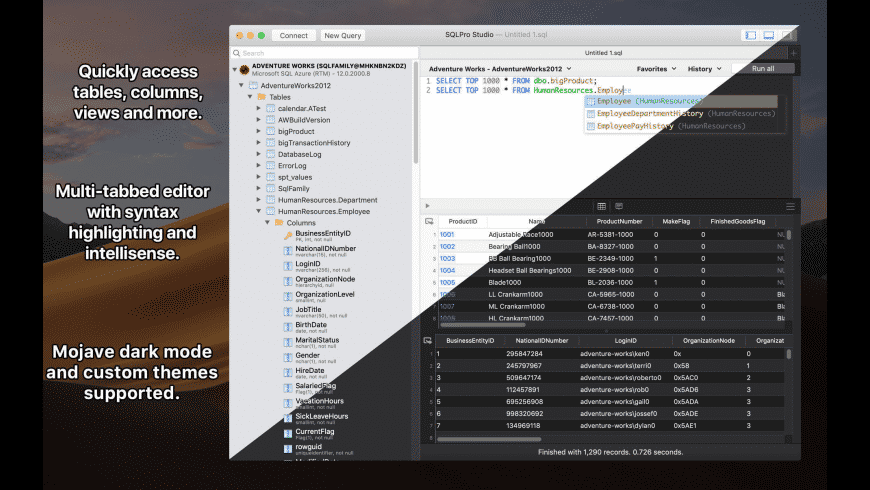
Task: Click the BirthDate column icon
Action: [x=288, y=327]
